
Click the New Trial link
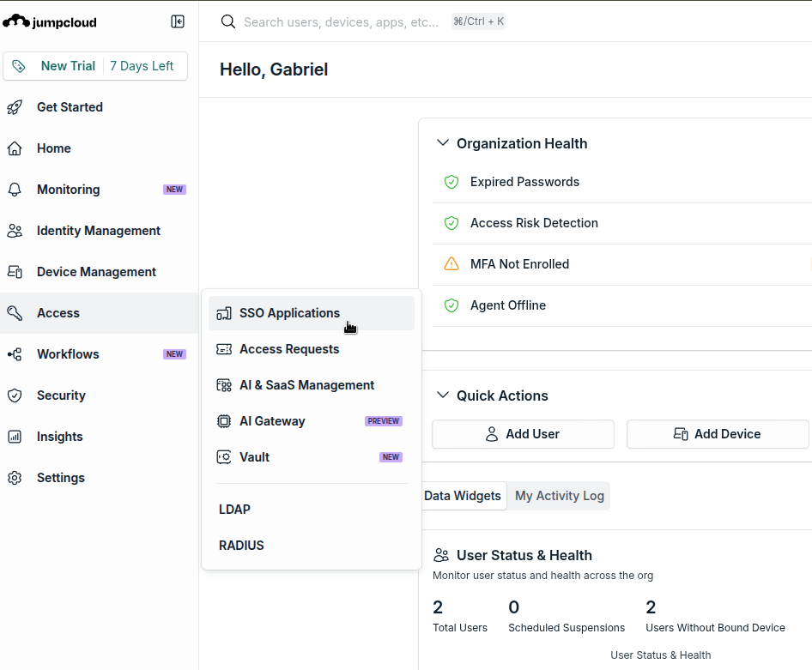coord(68,66)
